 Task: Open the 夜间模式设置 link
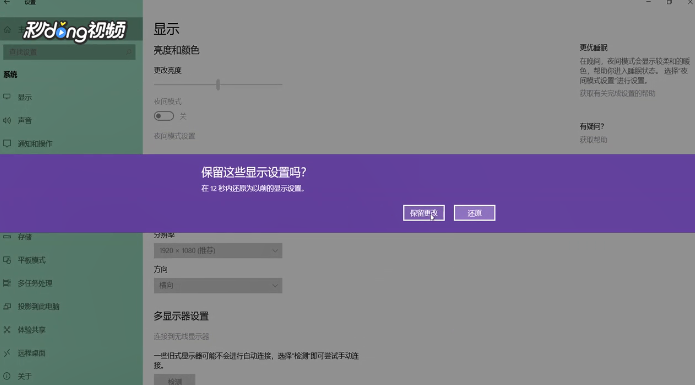point(174,136)
